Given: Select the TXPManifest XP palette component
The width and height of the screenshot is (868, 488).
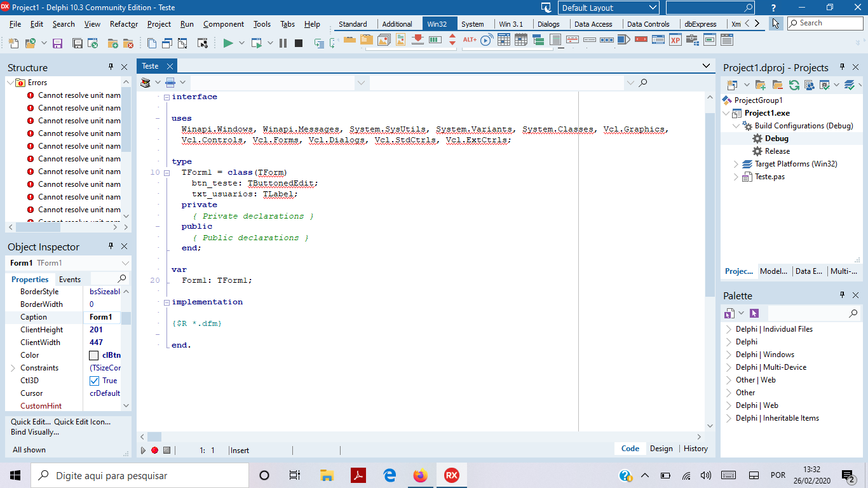Looking at the screenshot, I should coord(675,40).
